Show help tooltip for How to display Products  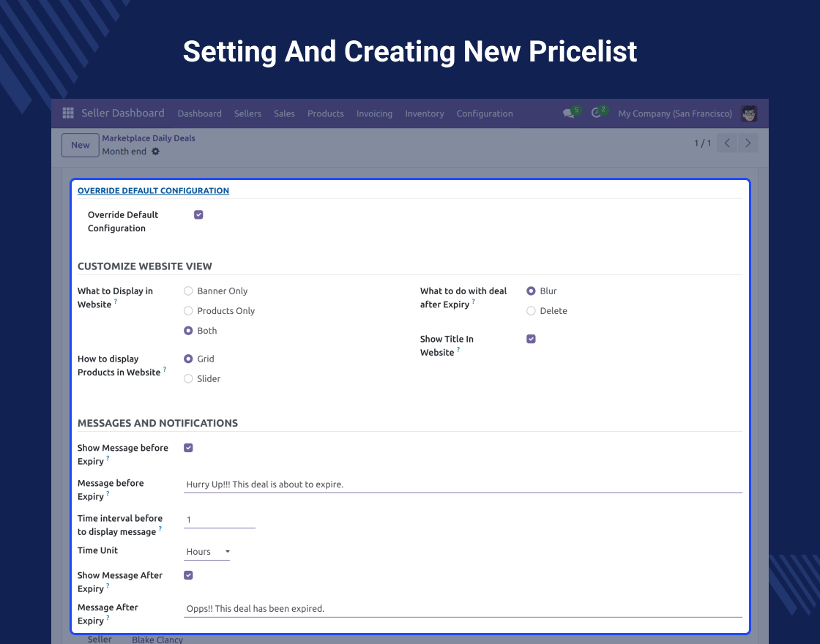pos(165,370)
